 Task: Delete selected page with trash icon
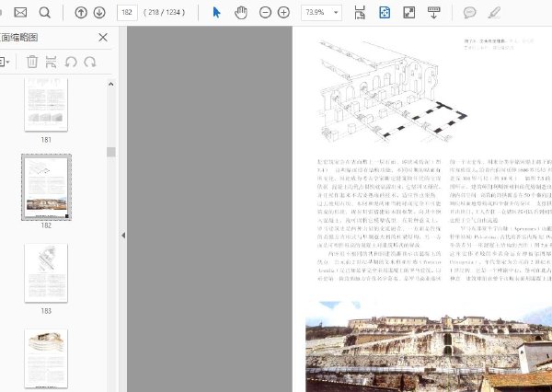[32, 62]
